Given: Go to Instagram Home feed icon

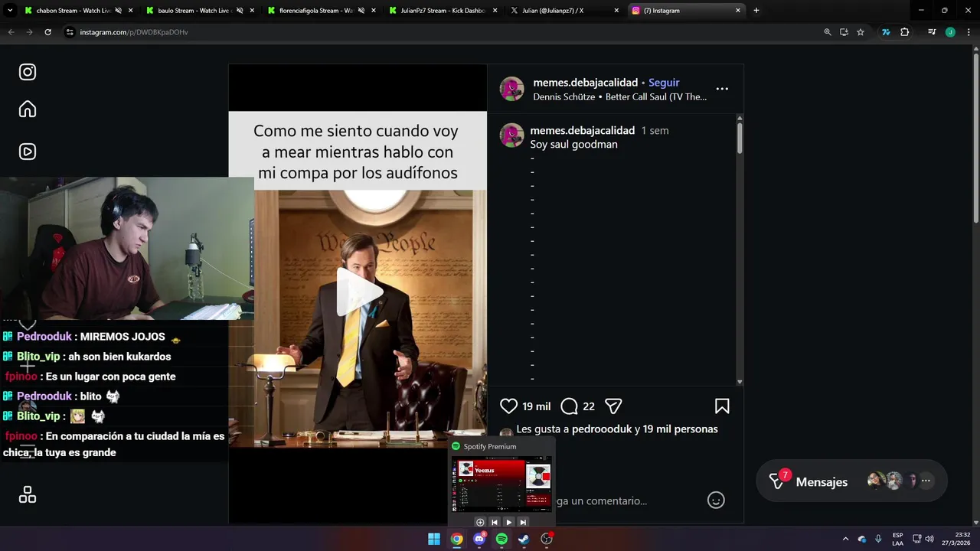Looking at the screenshot, I should tap(28, 109).
